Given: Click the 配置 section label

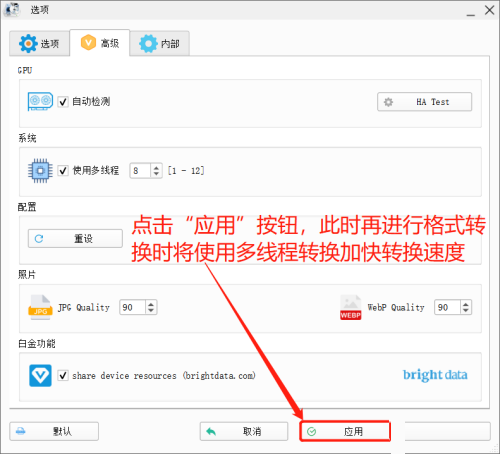Looking at the screenshot, I should pyautogui.click(x=27, y=207).
